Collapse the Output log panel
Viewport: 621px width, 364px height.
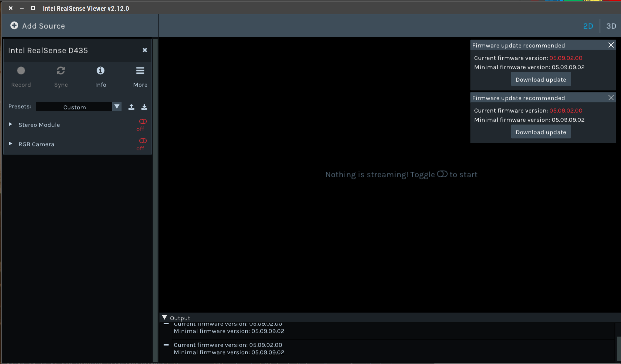coord(165,317)
